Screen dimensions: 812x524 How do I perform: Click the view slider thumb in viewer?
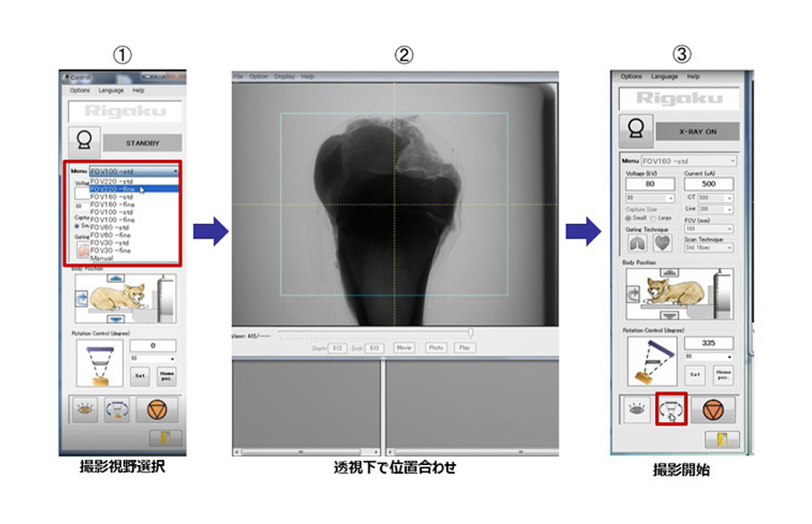click(x=471, y=332)
